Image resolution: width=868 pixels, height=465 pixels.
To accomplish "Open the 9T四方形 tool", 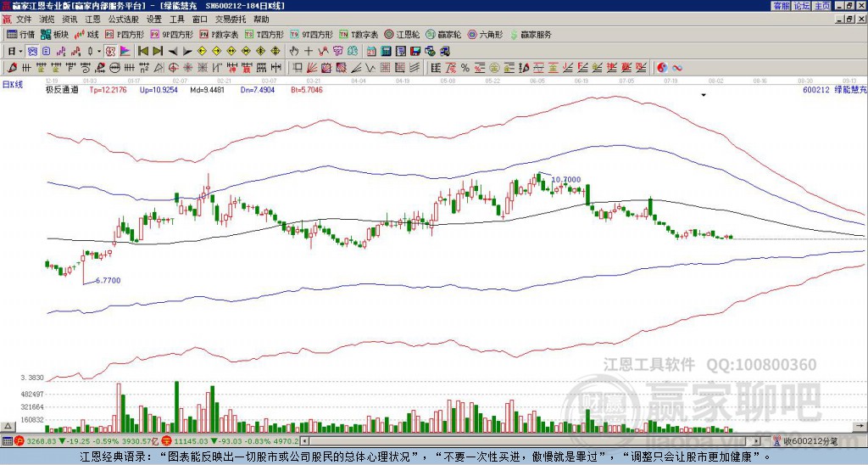I will click(311, 34).
